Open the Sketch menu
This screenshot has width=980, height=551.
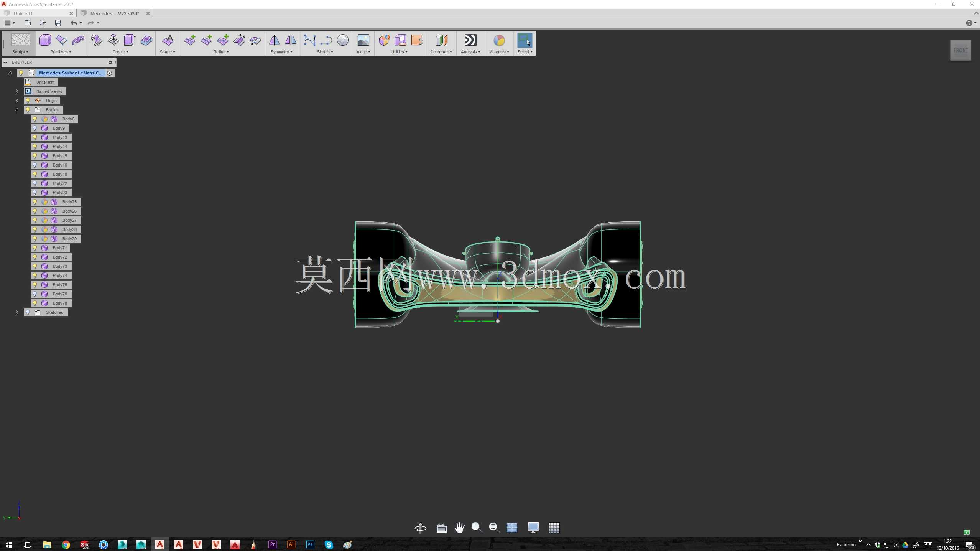(x=325, y=52)
